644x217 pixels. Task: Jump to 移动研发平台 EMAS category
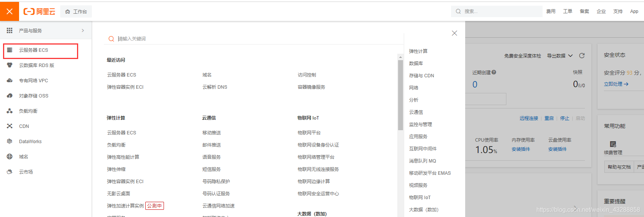pyautogui.click(x=430, y=173)
